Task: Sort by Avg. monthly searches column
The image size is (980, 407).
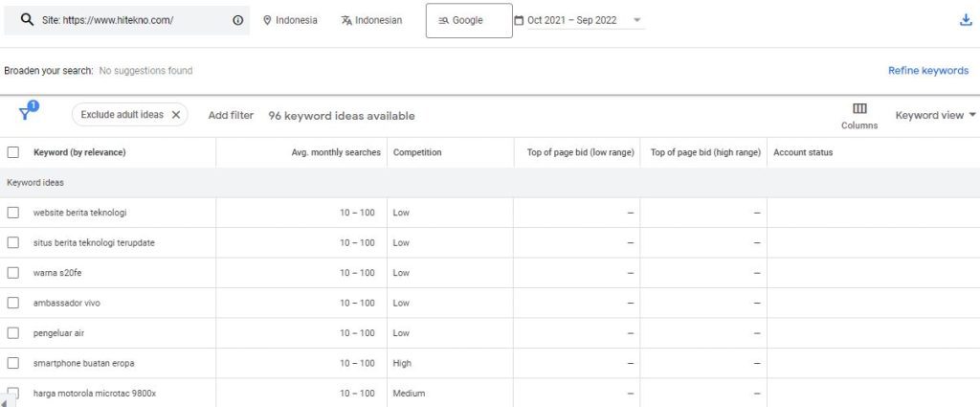Action: point(336,152)
